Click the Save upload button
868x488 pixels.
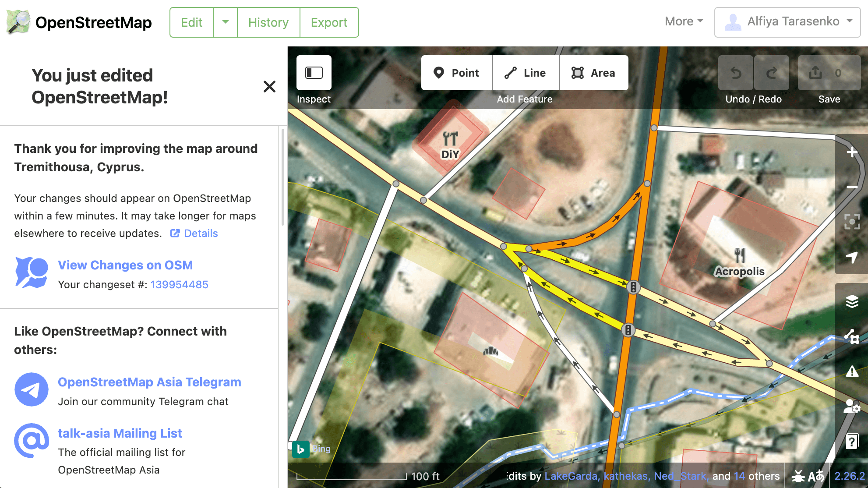coord(829,73)
